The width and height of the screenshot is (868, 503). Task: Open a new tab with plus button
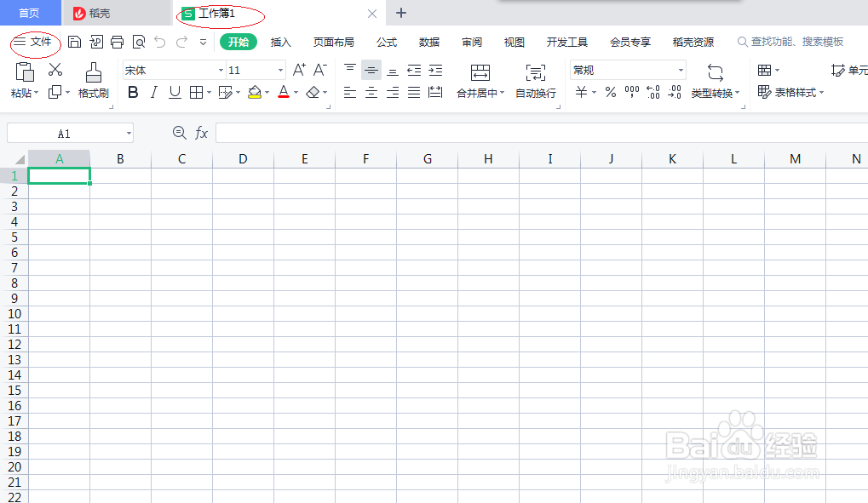401,13
